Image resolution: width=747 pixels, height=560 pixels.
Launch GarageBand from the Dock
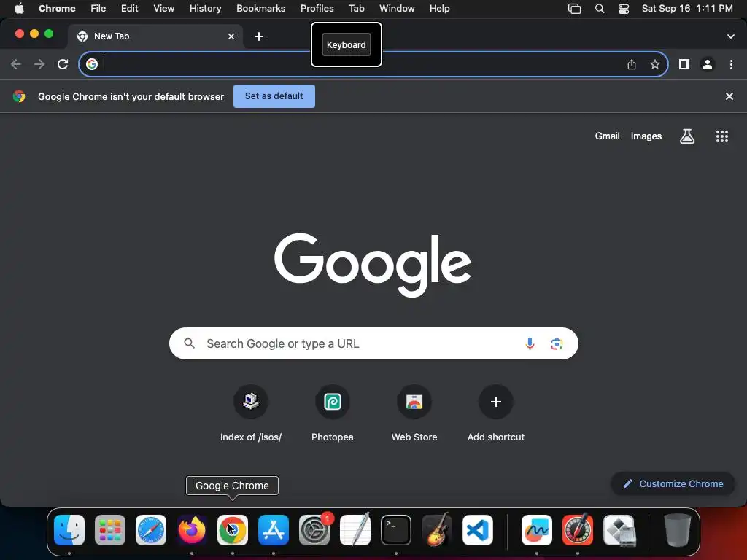tap(437, 530)
